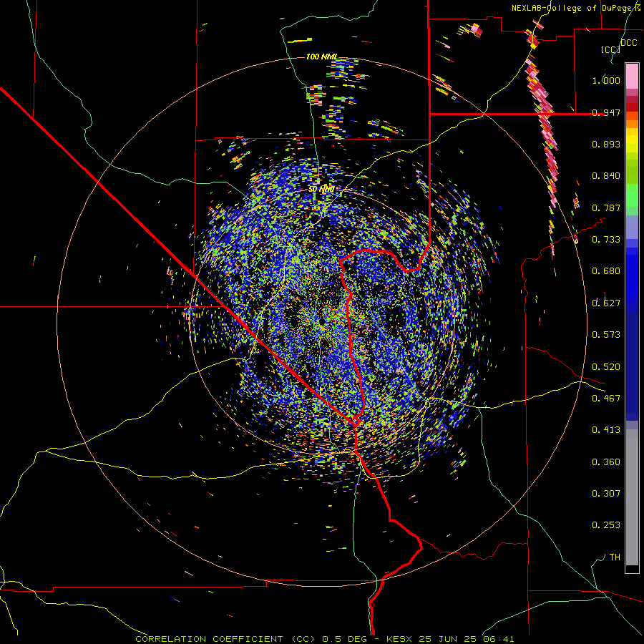Click the 0.253 scale value
The width and height of the screenshot is (644, 644).
pos(606,525)
